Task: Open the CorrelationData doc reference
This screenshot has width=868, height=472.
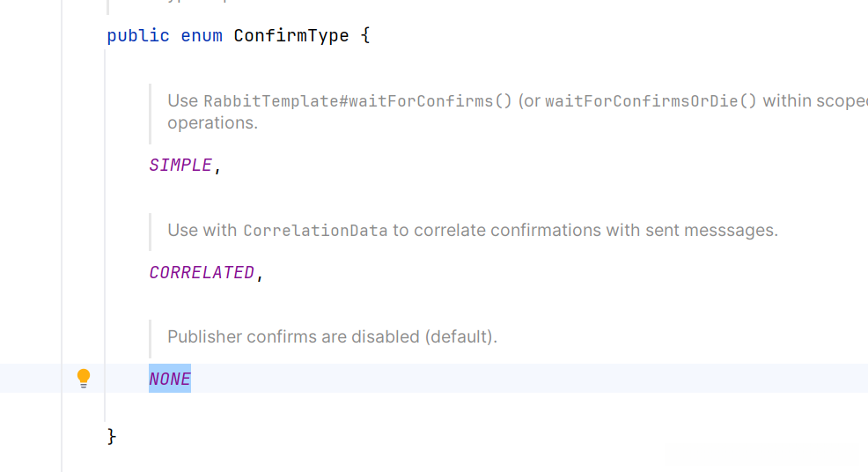Action: point(315,232)
